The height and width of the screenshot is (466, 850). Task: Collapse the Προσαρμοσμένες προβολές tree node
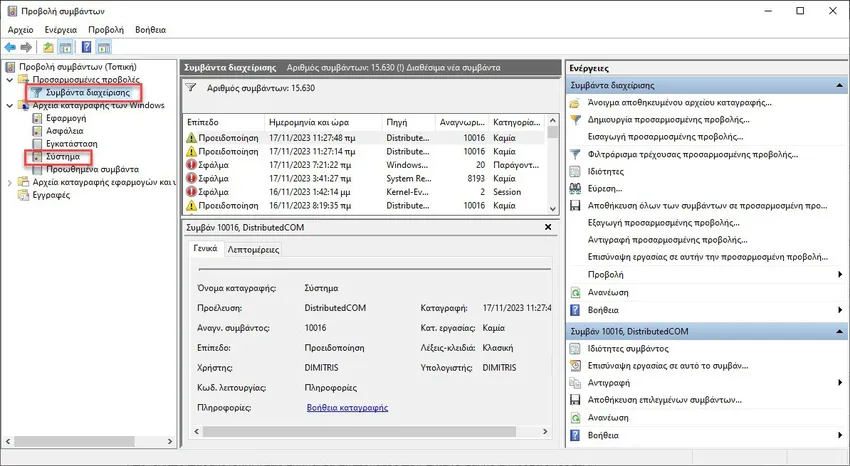point(10,80)
